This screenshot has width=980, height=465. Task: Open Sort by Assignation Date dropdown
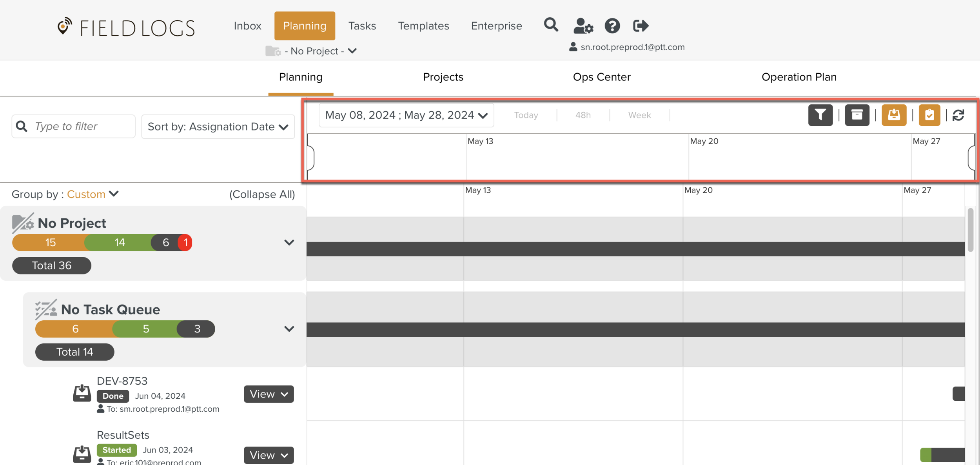point(218,127)
